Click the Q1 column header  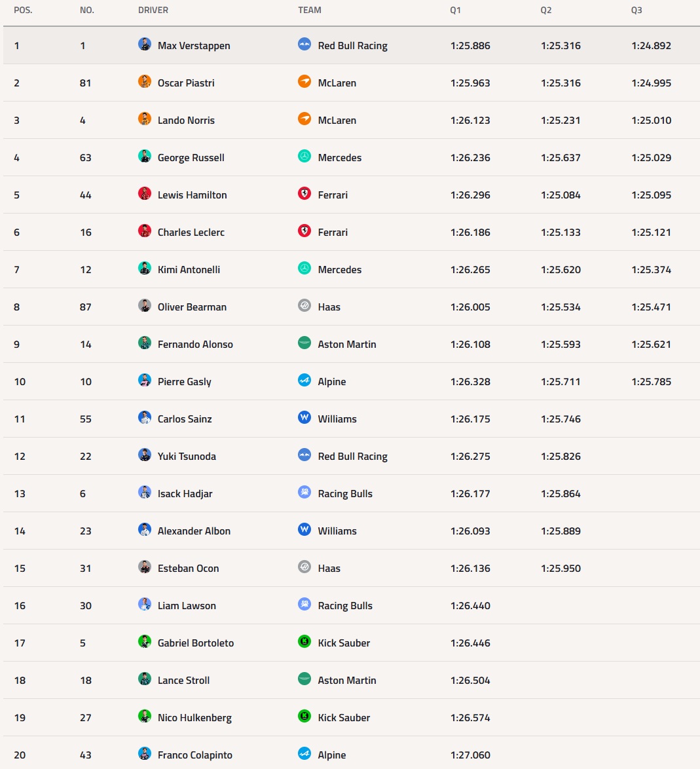coord(455,10)
